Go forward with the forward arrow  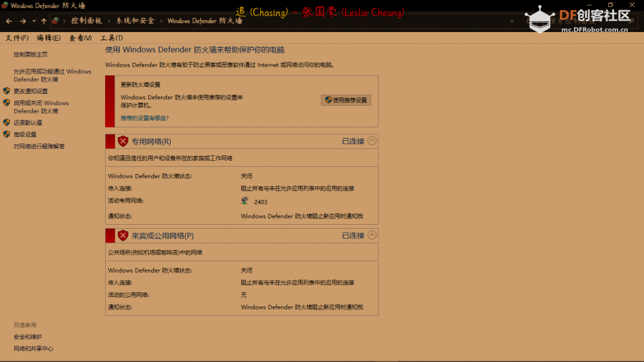[23, 21]
